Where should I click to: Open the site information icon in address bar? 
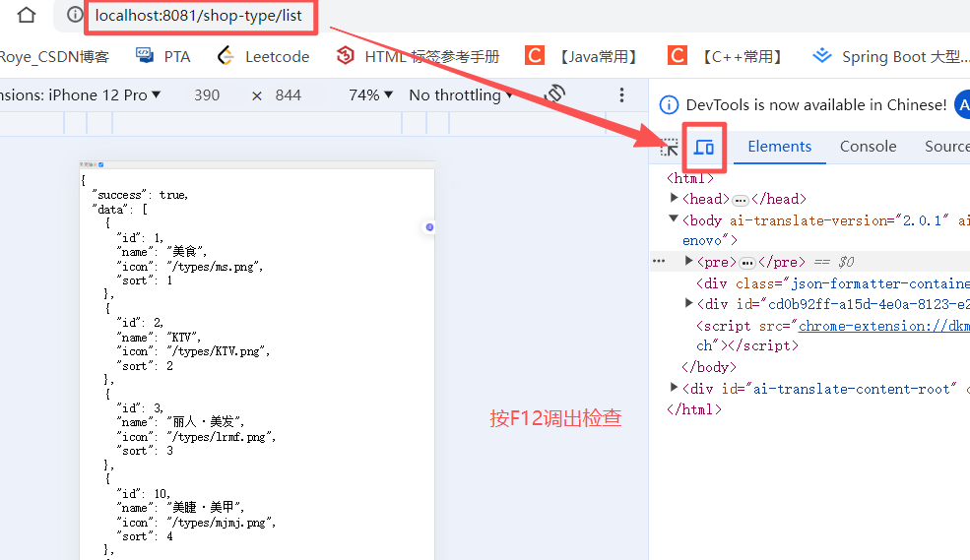74,14
